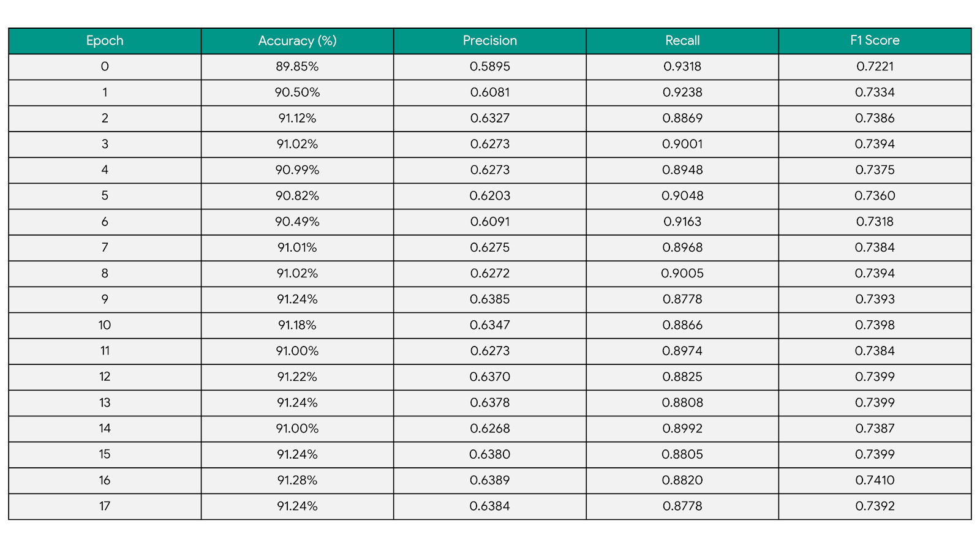Viewport: 980px width, 548px height.
Task: Select the precision value 0.6203
Action: point(489,196)
